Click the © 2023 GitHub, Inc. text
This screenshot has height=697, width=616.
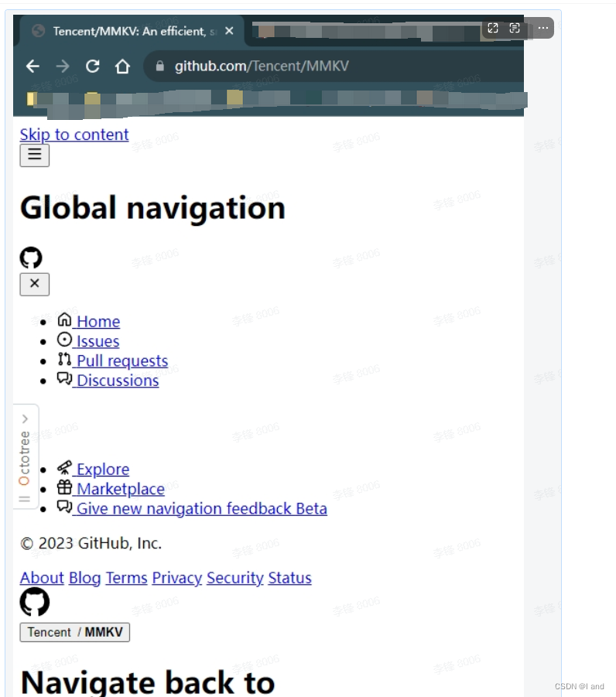pyautogui.click(x=91, y=543)
